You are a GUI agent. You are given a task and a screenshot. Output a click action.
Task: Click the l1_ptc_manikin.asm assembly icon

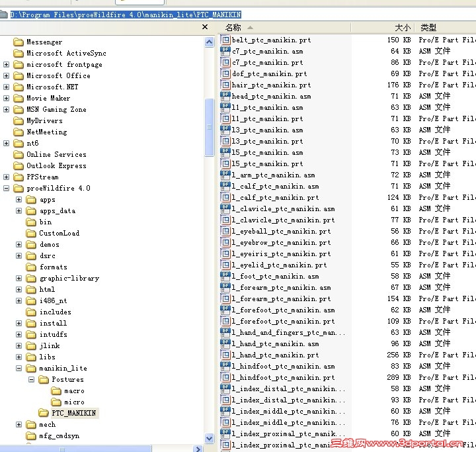pyautogui.click(x=225, y=107)
